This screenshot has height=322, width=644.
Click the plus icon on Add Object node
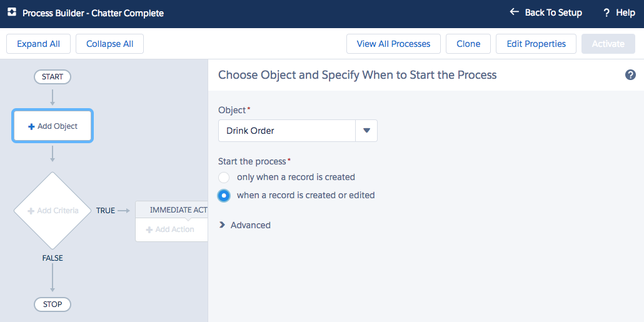pos(32,126)
